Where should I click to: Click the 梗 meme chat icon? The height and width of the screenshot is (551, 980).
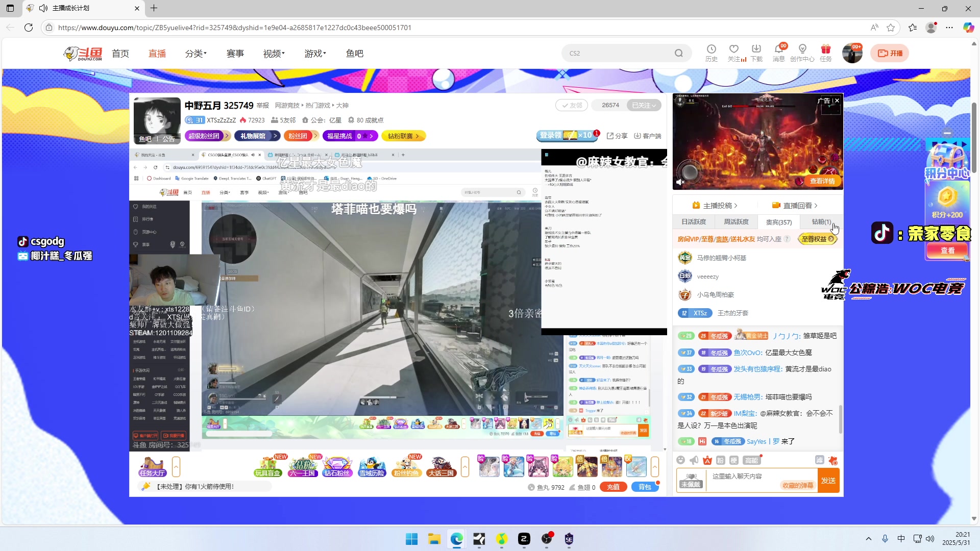coord(733,460)
